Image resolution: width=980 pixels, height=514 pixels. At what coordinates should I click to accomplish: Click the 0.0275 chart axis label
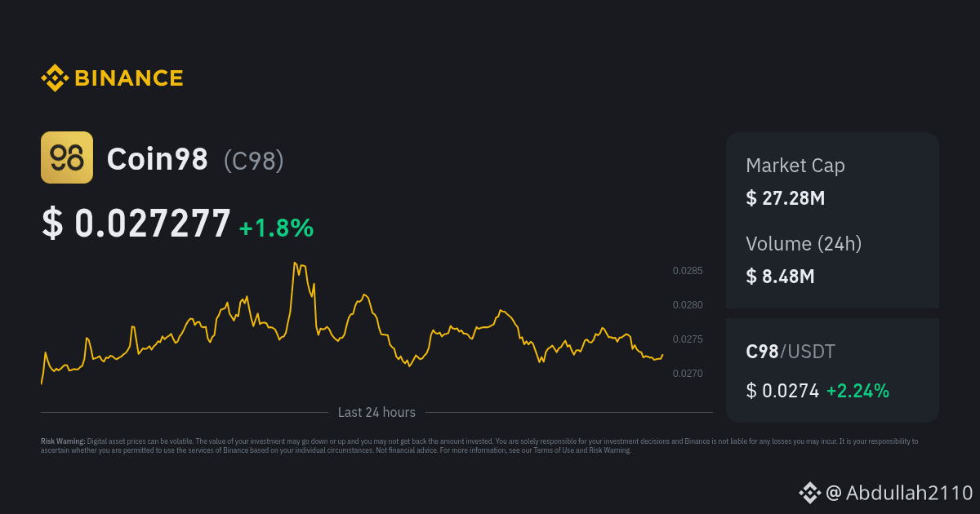688,339
